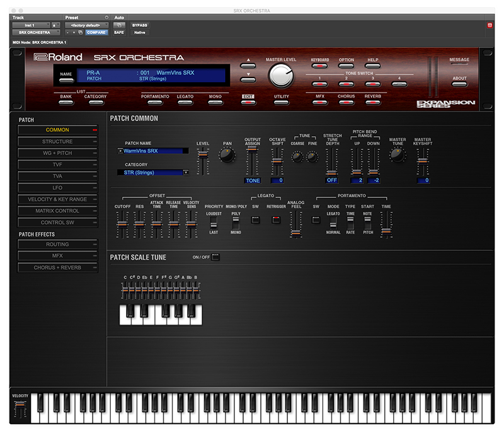Adjust the keyboard Velocity slider
The height and width of the screenshot is (435, 504).
coord(20,404)
